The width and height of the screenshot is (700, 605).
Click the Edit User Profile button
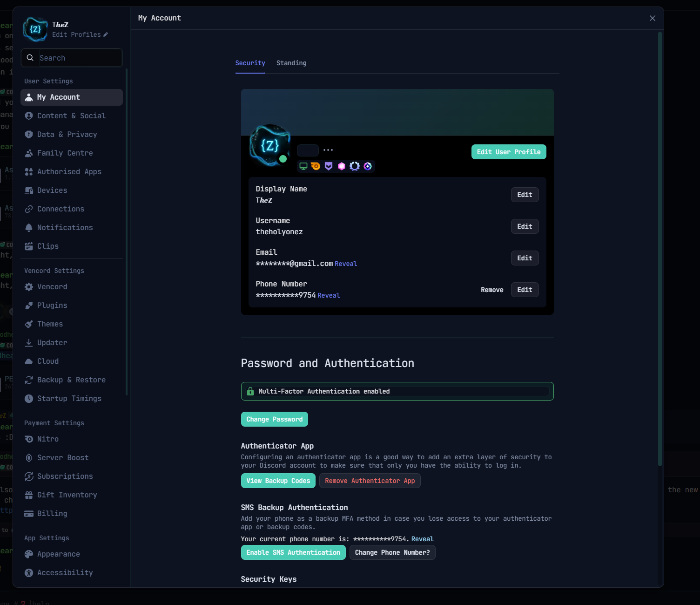(x=509, y=152)
